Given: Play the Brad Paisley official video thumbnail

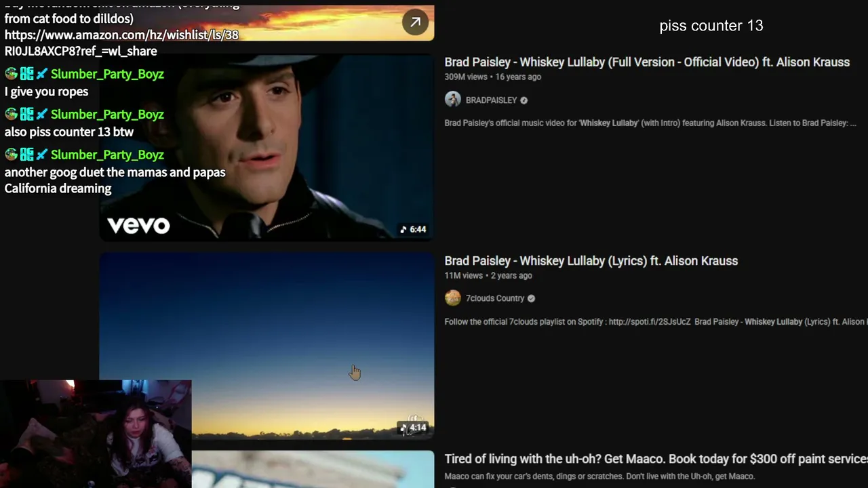Looking at the screenshot, I should point(267,148).
